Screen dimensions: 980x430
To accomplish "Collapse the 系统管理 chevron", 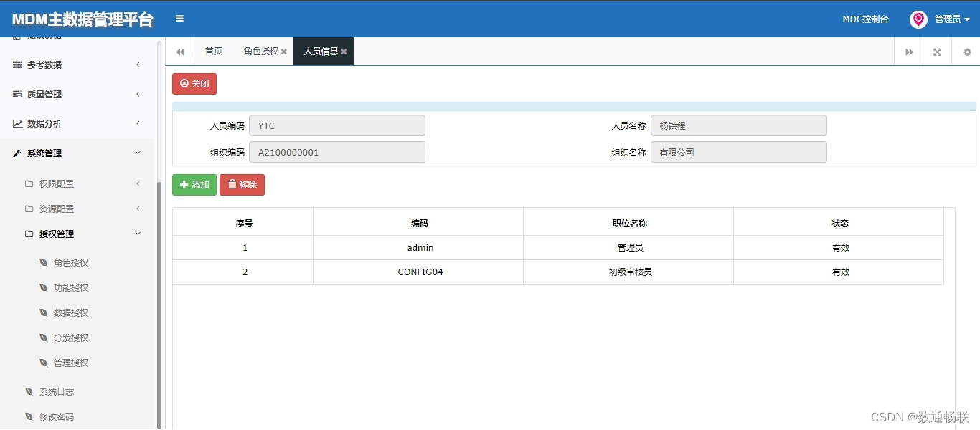I will tap(138, 153).
